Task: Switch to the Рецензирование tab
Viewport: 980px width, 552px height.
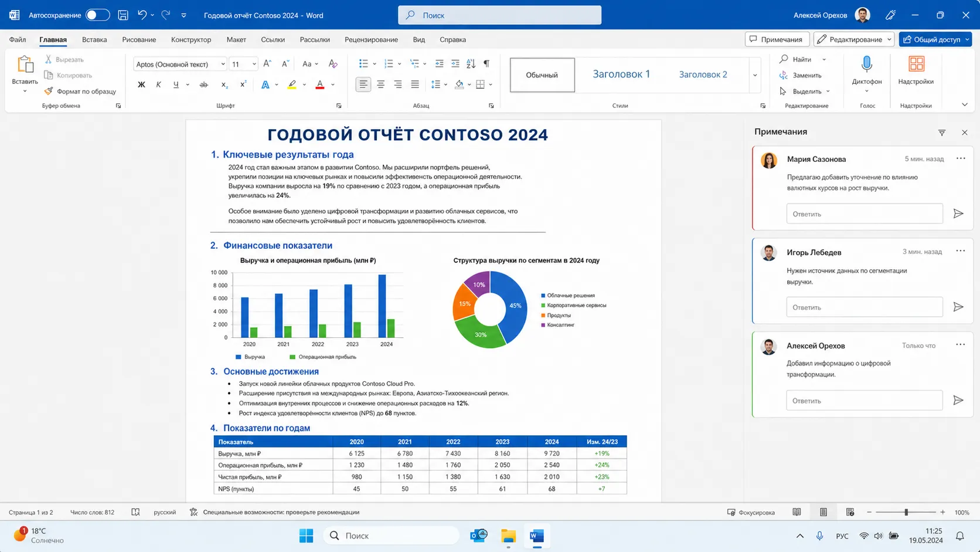Action: 371,39
